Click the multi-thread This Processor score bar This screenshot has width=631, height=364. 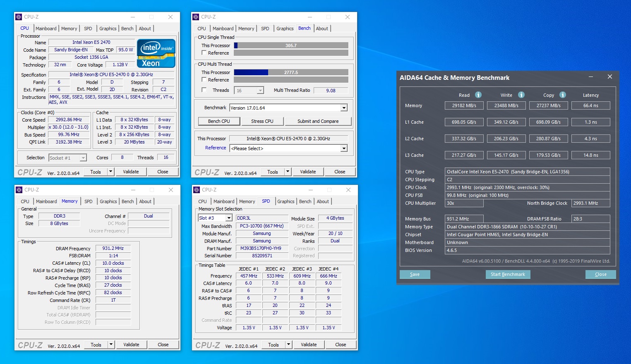291,72
